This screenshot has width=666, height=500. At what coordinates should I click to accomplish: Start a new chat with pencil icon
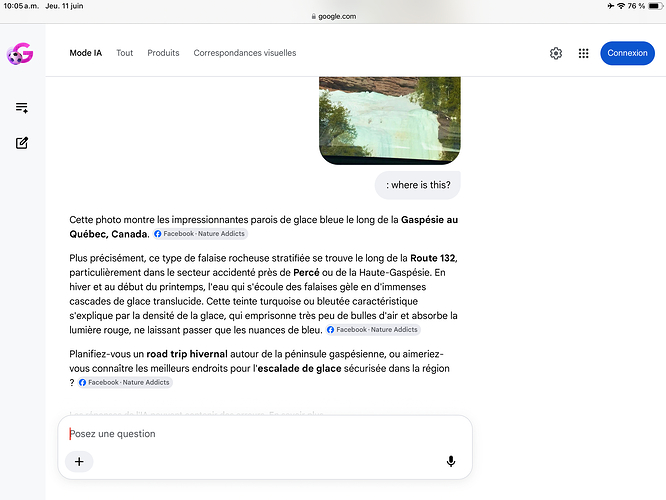click(22, 143)
